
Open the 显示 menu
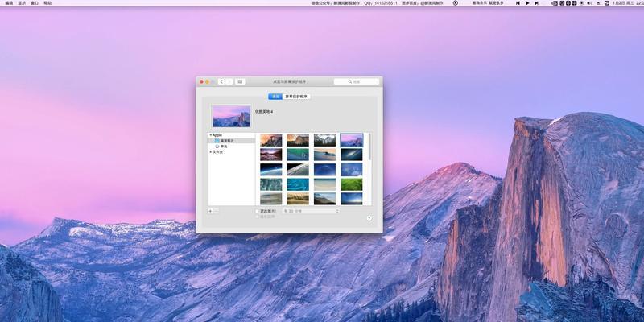(22, 3)
